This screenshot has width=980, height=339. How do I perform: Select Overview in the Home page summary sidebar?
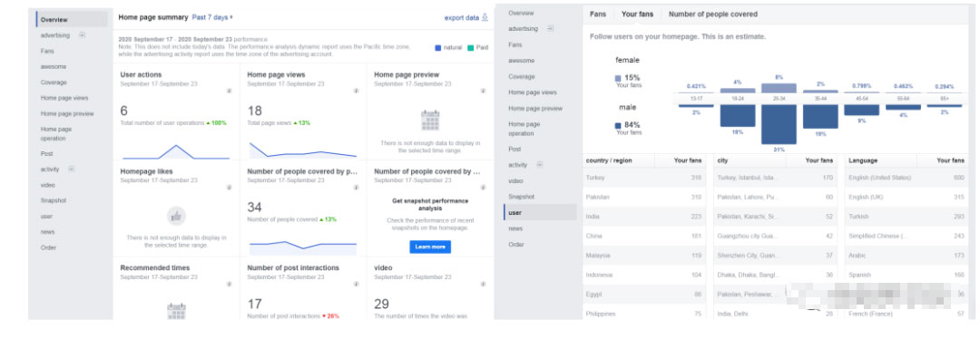(x=72, y=20)
